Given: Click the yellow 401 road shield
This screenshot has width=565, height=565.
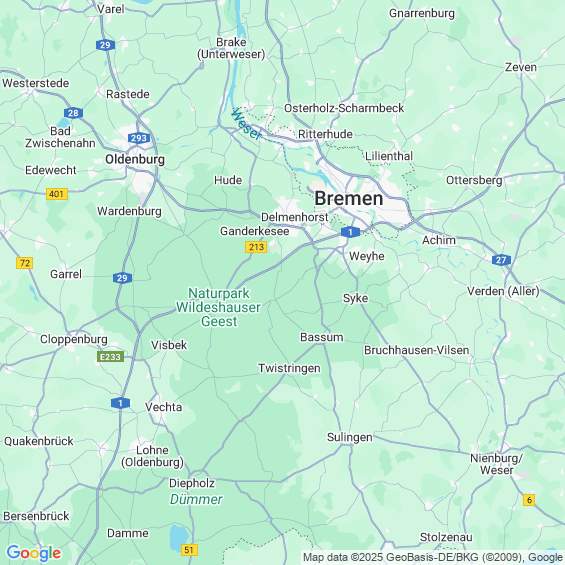Looking at the screenshot, I should click(57, 194).
